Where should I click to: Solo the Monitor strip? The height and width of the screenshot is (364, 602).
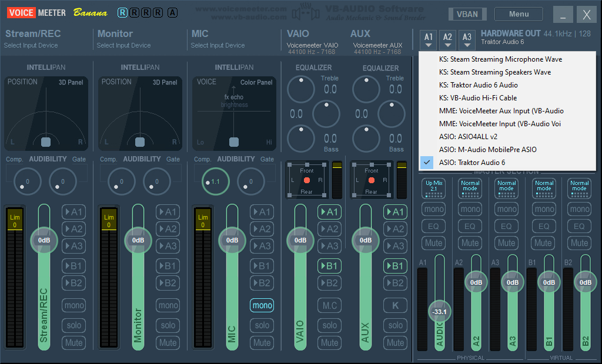(x=168, y=325)
